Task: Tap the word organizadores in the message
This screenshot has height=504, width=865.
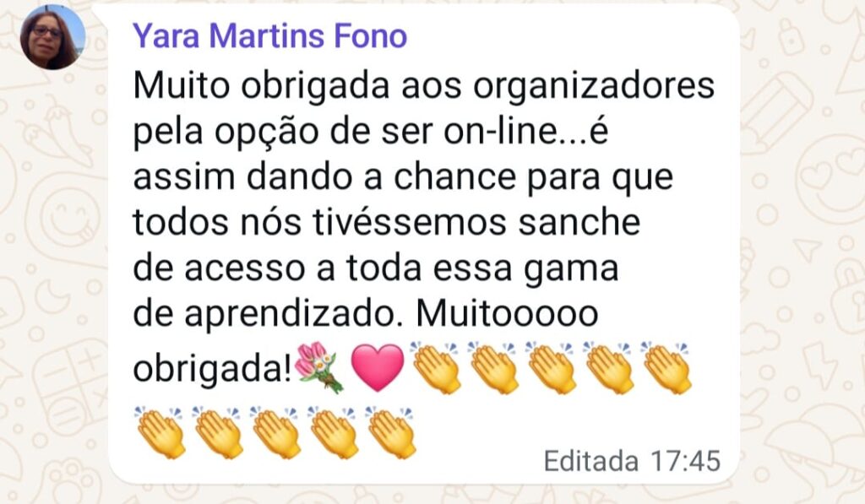Action: tap(594, 89)
